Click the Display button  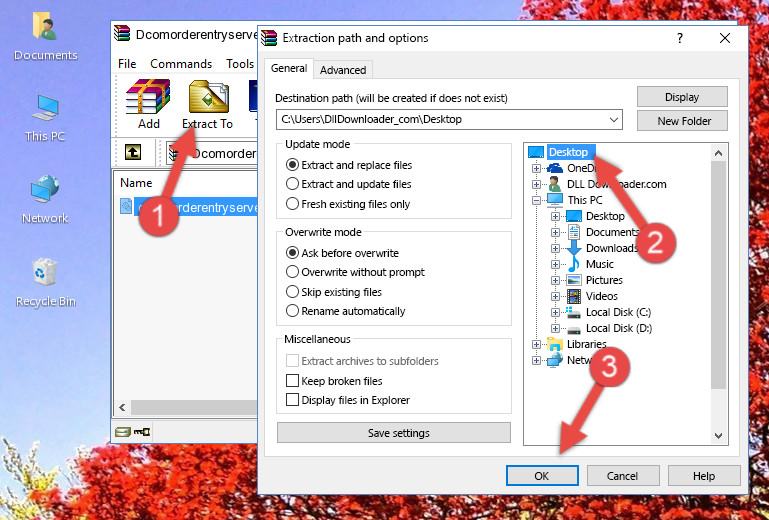point(682,97)
